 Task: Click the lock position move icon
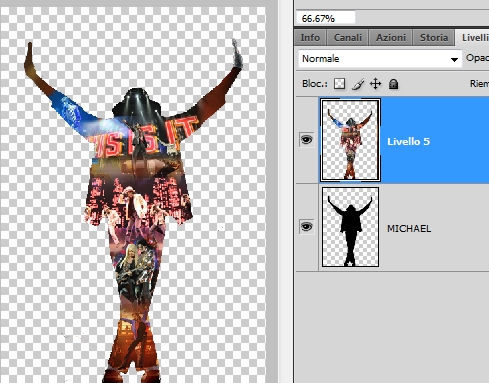(x=375, y=84)
